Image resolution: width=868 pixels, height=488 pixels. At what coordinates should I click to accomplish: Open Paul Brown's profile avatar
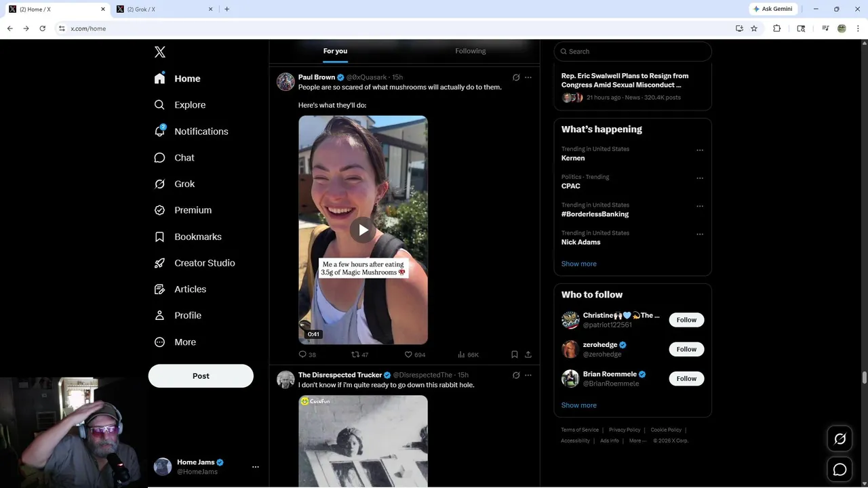(285, 82)
